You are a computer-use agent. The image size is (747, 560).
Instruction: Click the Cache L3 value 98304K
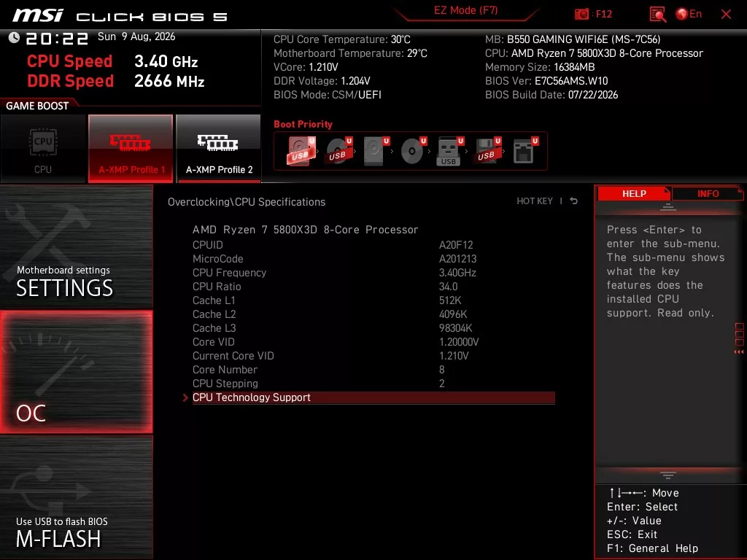(455, 328)
